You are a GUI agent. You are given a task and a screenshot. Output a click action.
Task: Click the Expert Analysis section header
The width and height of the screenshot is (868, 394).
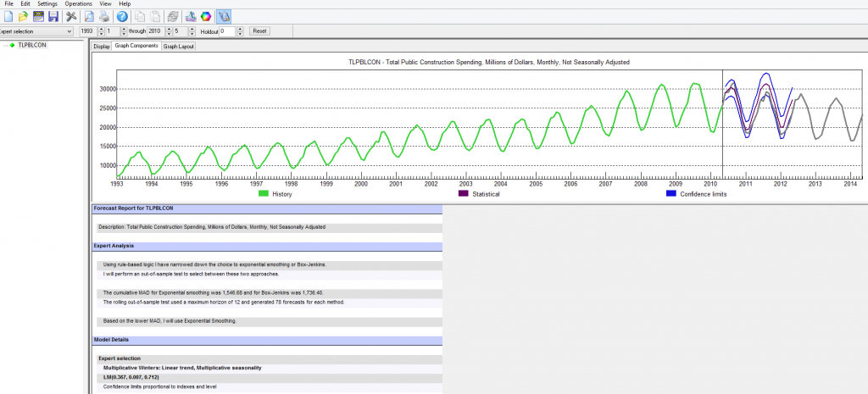pyautogui.click(x=267, y=245)
